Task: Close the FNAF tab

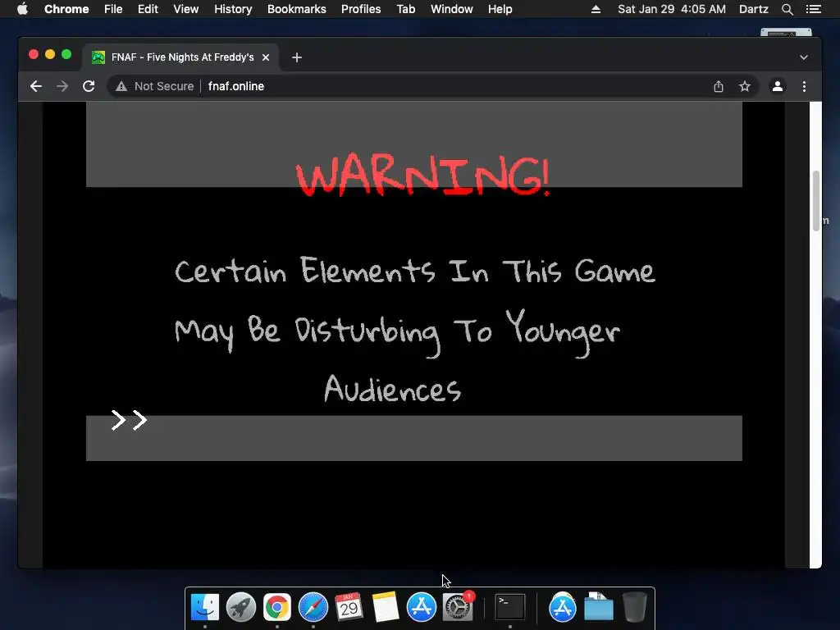Action: [x=266, y=57]
